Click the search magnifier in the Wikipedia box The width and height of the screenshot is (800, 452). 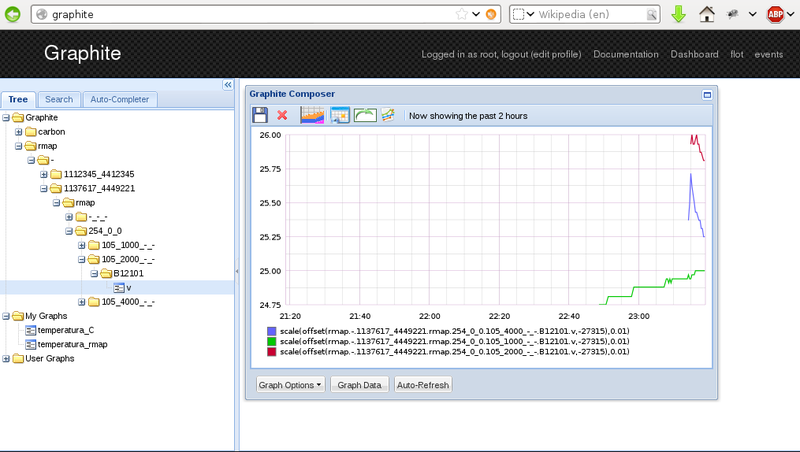click(x=652, y=14)
